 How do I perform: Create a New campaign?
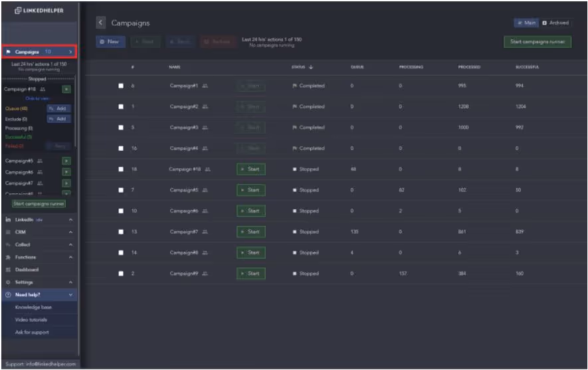point(110,42)
